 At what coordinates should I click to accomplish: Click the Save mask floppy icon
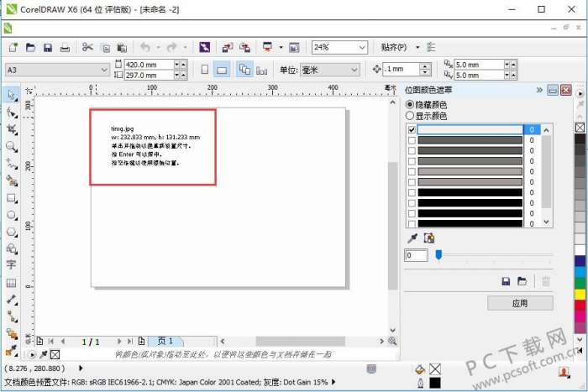506,281
